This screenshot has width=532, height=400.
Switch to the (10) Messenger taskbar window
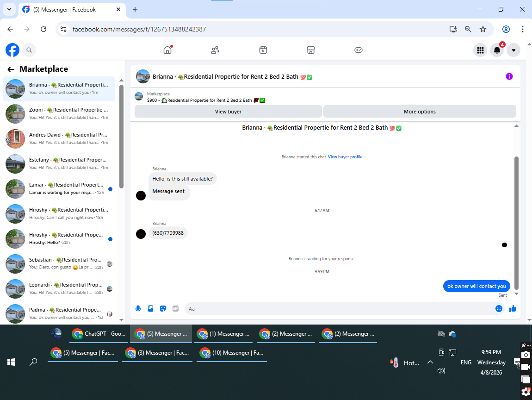[x=232, y=353]
